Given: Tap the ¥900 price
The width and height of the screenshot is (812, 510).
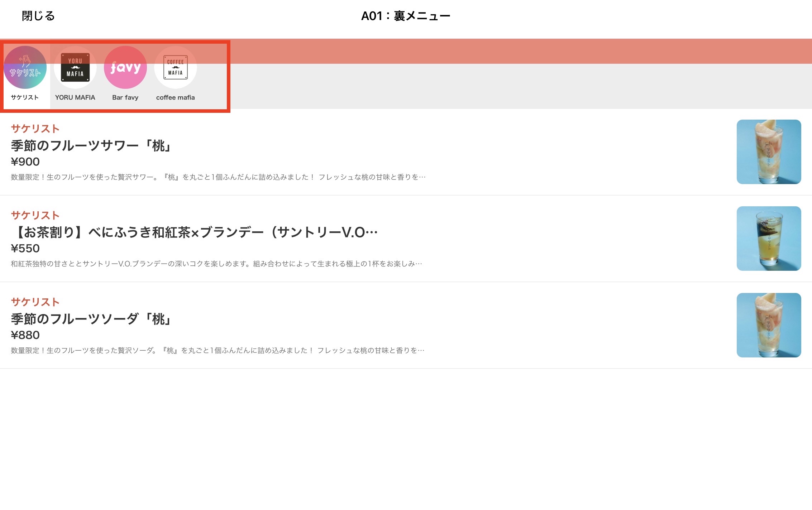Looking at the screenshot, I should tap(25, 162).
